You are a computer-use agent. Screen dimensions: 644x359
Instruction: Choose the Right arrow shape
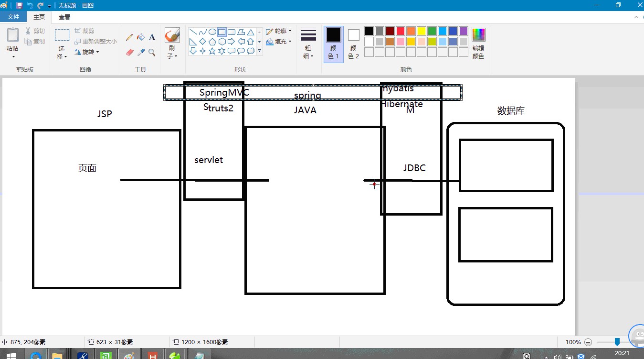pyautogui.click(x=231, y=42)
